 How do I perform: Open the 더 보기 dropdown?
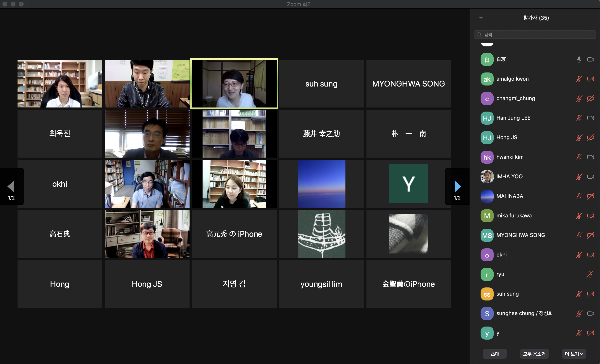click(x=574, y=354)
